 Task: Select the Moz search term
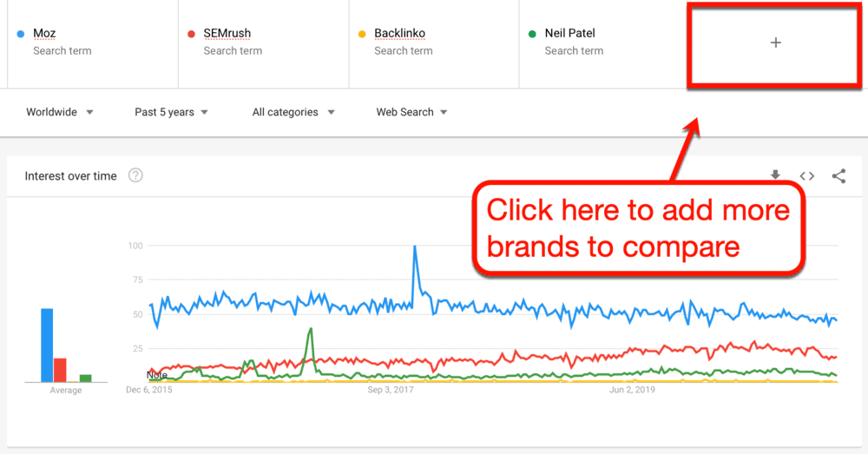click(x=45, y=34)
